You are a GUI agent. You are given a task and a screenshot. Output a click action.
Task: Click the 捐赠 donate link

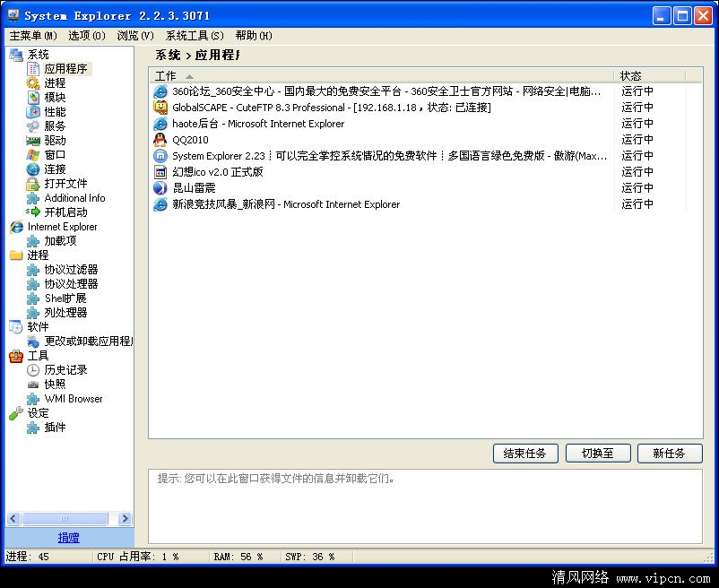tap(69, 538)
